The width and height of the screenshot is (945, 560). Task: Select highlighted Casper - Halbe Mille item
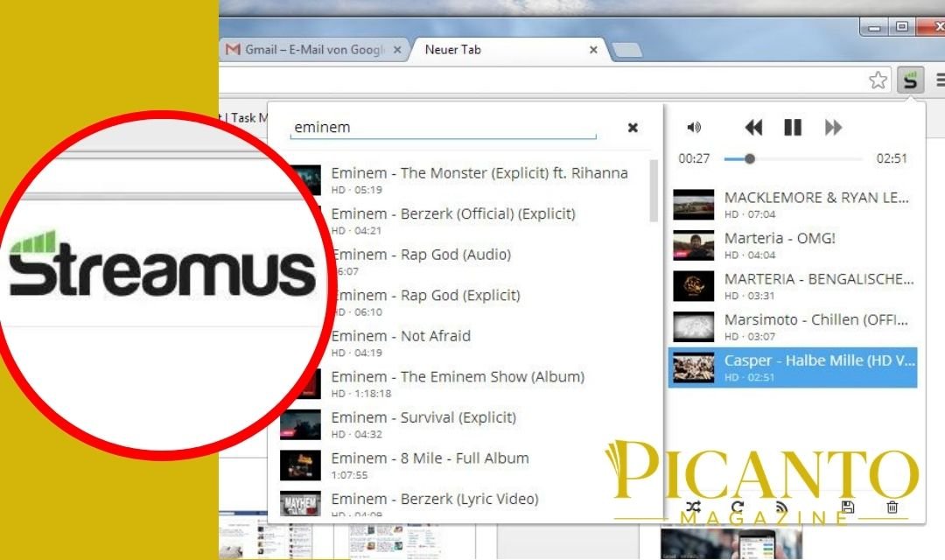(793, 367)
